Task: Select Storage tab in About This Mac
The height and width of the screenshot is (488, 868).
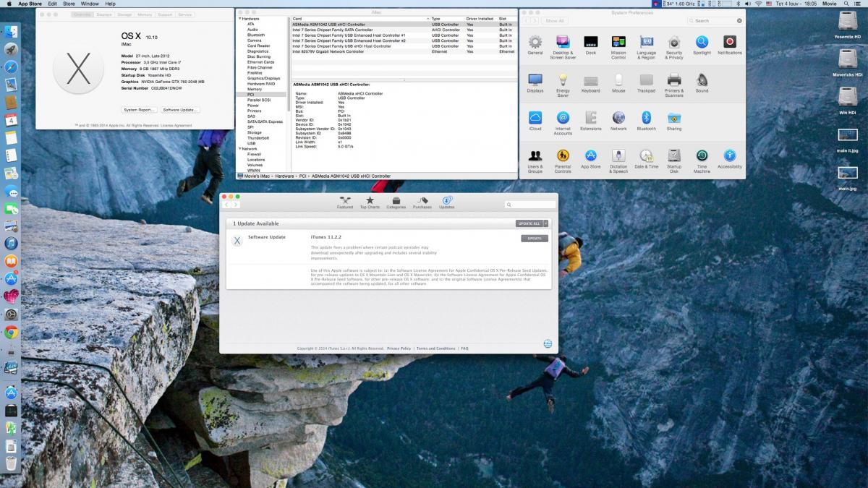Action: 124,14
